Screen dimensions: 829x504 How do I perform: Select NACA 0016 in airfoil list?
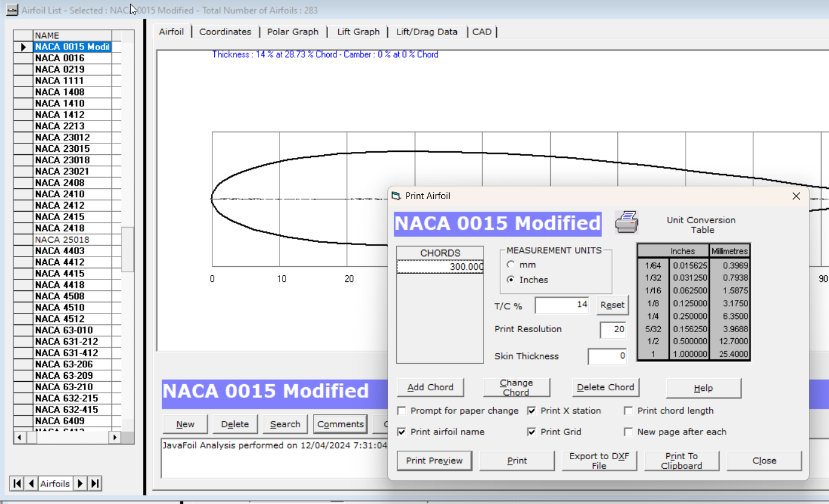click(72, 58)
